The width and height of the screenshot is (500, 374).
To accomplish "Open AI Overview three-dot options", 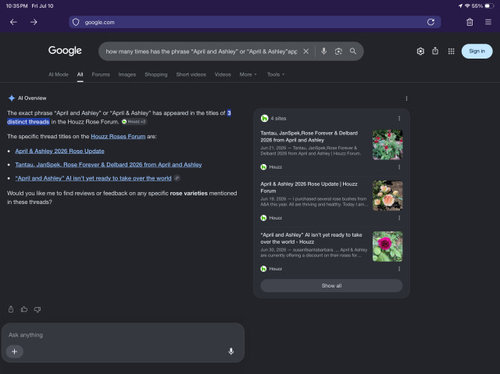I will tap(406, 99).
